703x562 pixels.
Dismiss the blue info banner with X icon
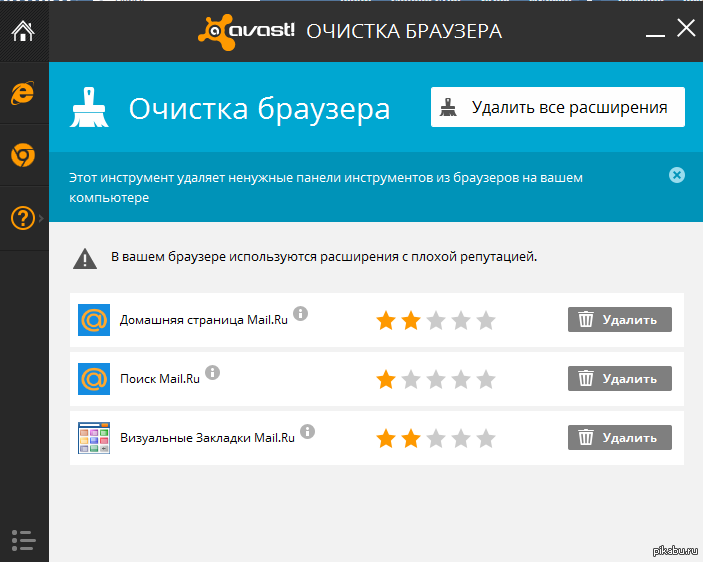coord(677,175)
